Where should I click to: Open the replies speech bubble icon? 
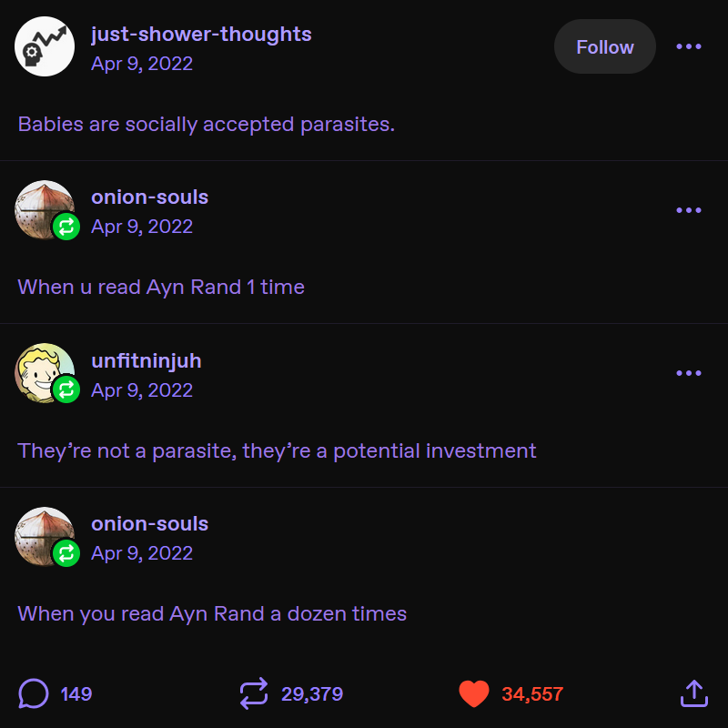[33, 694]
